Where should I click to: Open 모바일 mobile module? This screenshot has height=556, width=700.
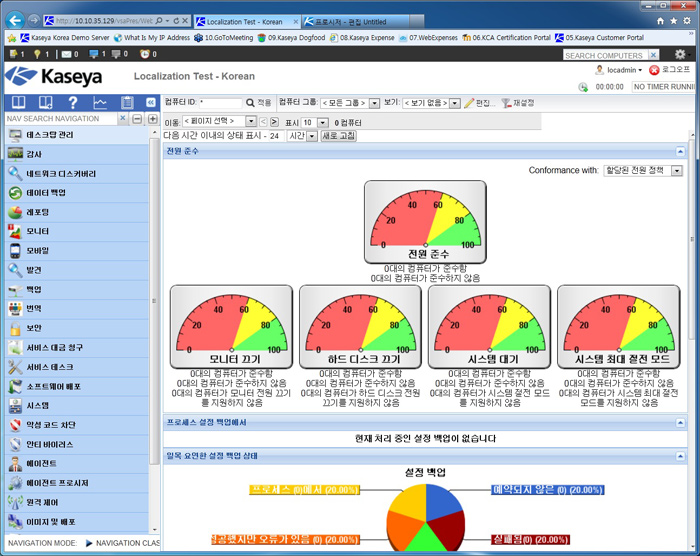pyautogui.click(x=77, y=251)
